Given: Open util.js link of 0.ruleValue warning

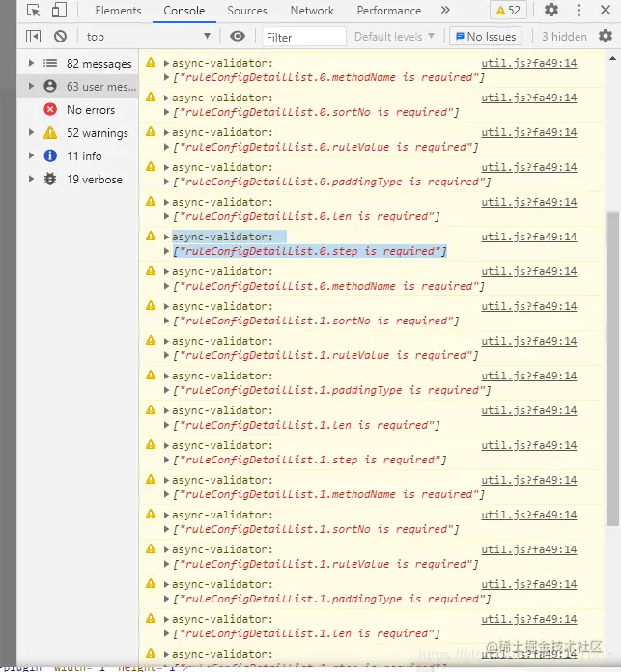Looking at the screenshot, I should click(x=529, y=132).
